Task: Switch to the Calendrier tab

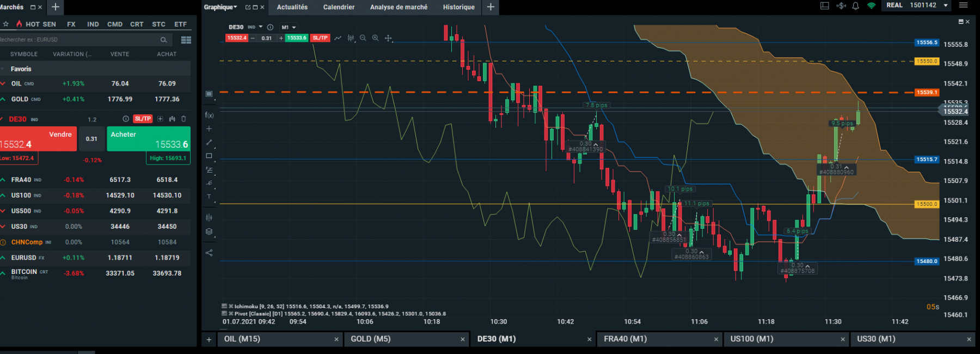Action: 339,7
